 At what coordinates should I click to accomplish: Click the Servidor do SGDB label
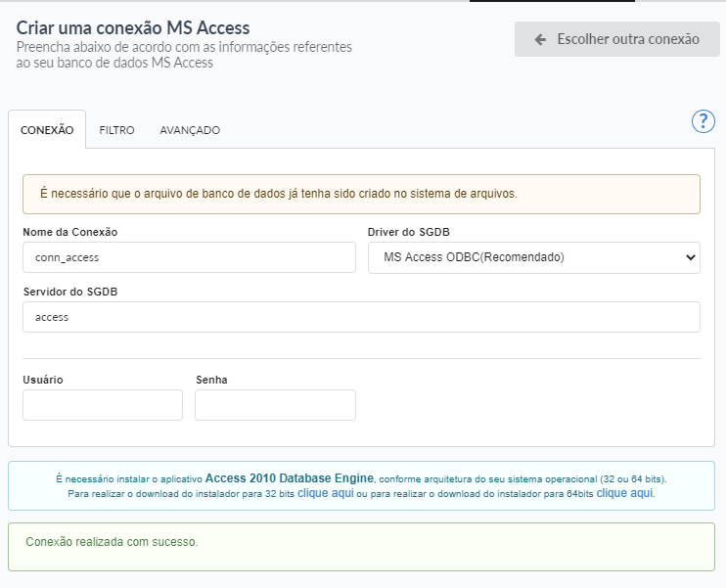pyautogui.click(x=70, y=292)
